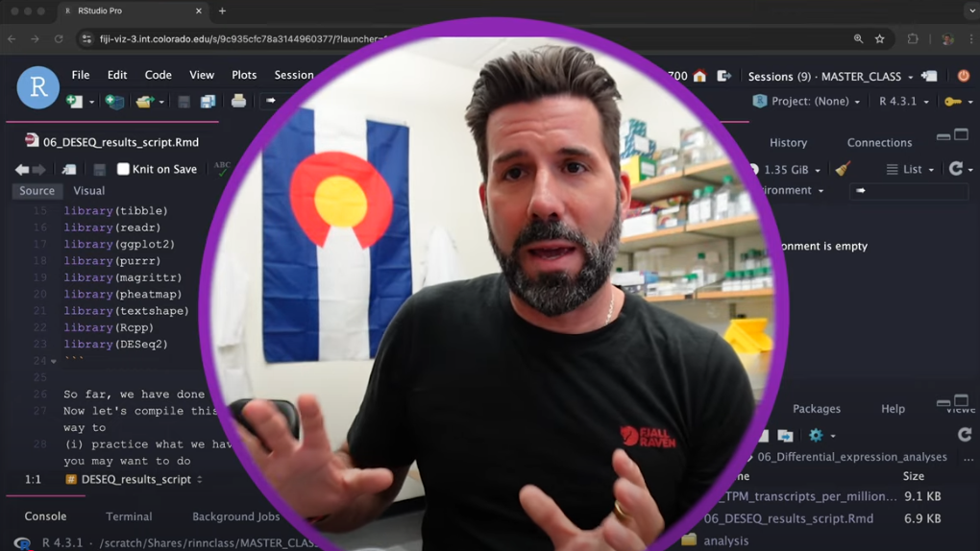The height and width of the screenshot is (551, 980).
Task: Open the Edit menu
Action: point(117,75)
